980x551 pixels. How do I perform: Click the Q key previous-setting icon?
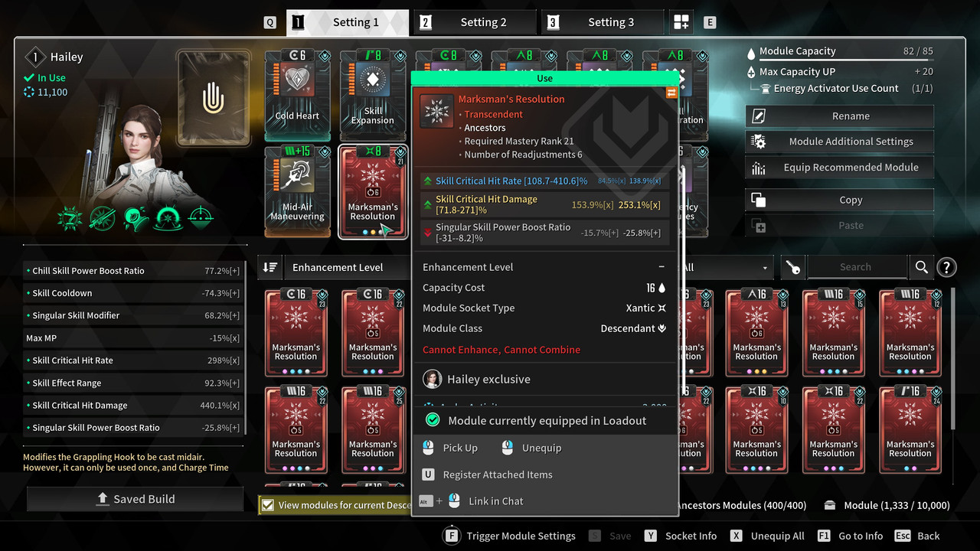pos(269,23)
